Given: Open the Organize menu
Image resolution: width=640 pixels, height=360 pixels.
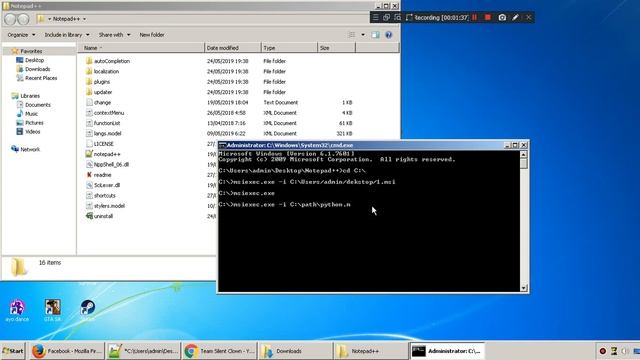Looking at the screenshot, I should tap(21, 35).
